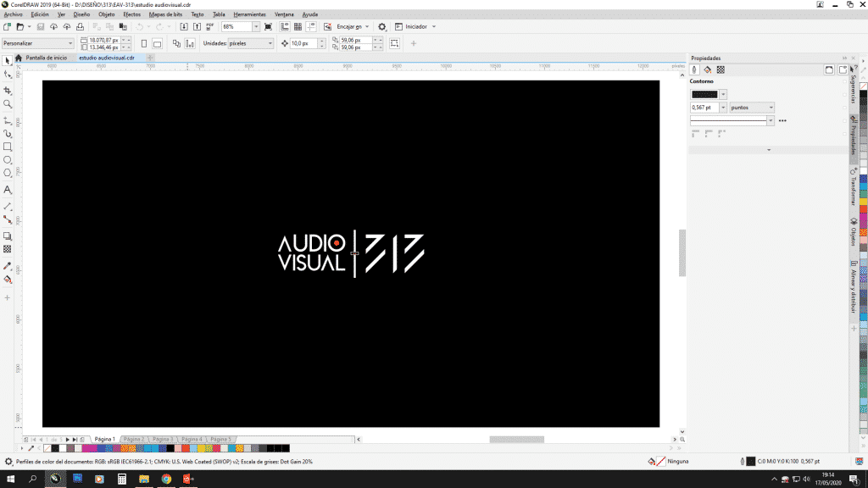This screenshot has width=868, height=488.
Task: Open the Unidades píxeles dropdown
Action: (270, 43)
